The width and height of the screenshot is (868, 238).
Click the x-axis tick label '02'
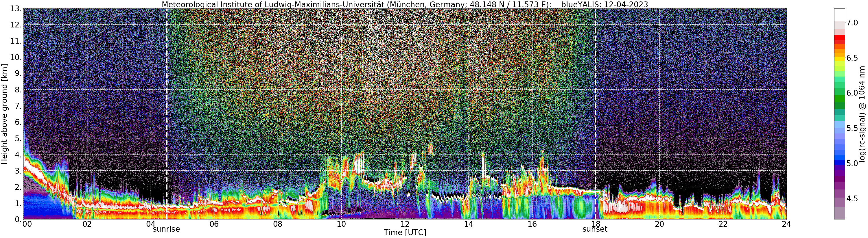(x=87, y=224)
